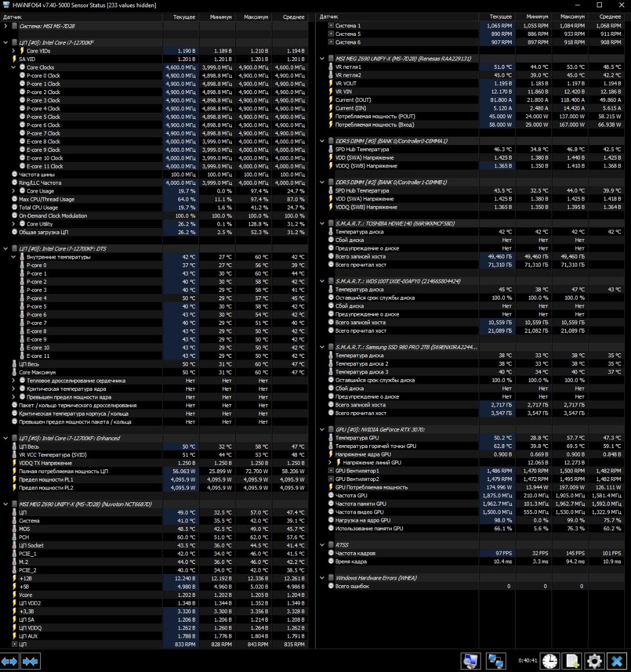
Task: Click the right Максимум column header
Action: (x=569, y=17)
